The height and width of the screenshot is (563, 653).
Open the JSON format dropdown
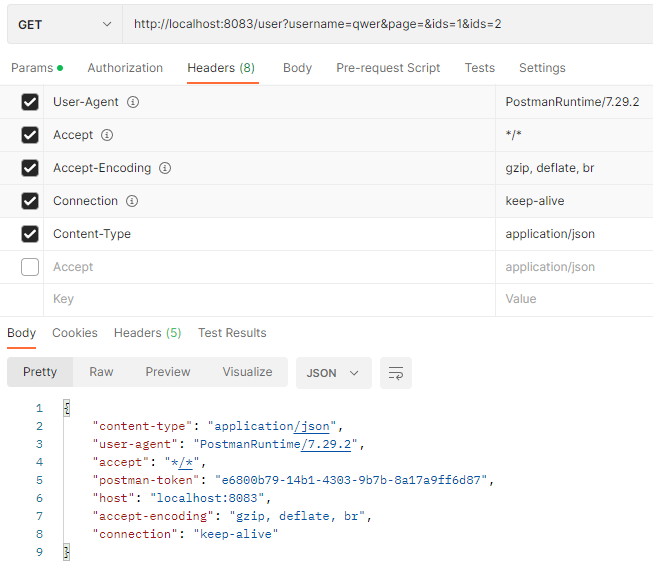pyautogui.click(x=334, y=373)
